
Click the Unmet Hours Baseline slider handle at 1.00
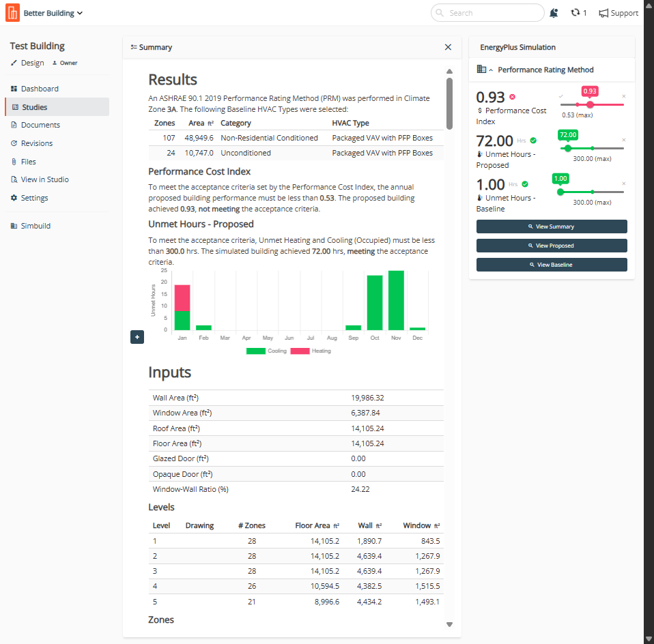(x=560, y=192)
